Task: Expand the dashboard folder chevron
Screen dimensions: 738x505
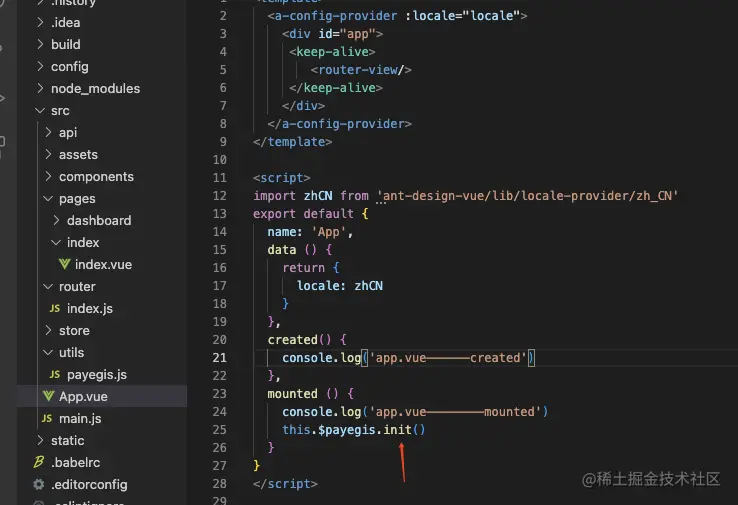Action: pos(56,220)
